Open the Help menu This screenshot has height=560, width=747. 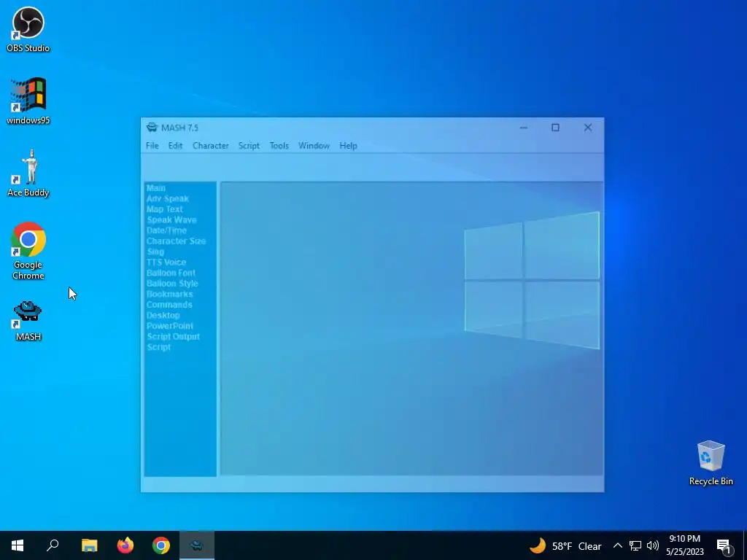coord(348,146)
